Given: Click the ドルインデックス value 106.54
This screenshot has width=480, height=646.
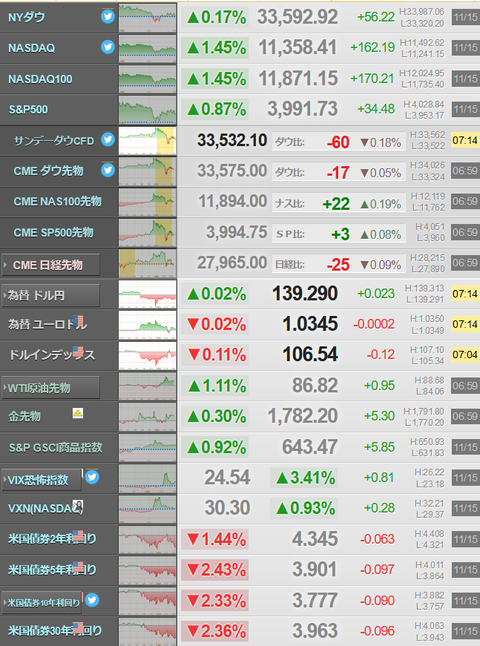Looking at the screenshot, I should point(310,354).
